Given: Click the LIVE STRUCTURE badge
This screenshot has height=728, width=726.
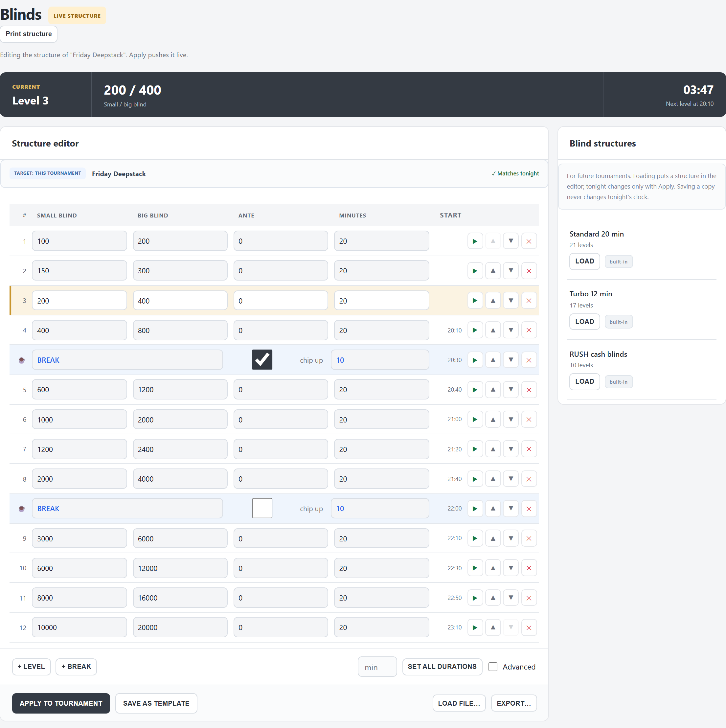Looking at the screenshot, I should [x=77, y=15].
